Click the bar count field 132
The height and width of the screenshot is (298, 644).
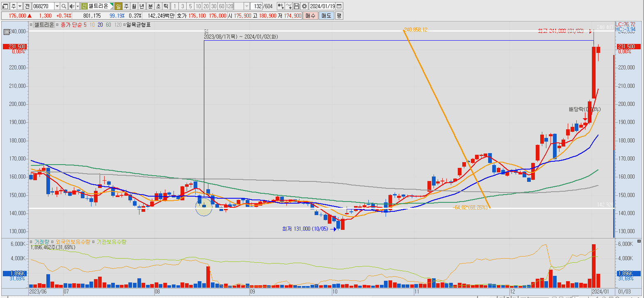pyautogui.click(x=257, y=6)
